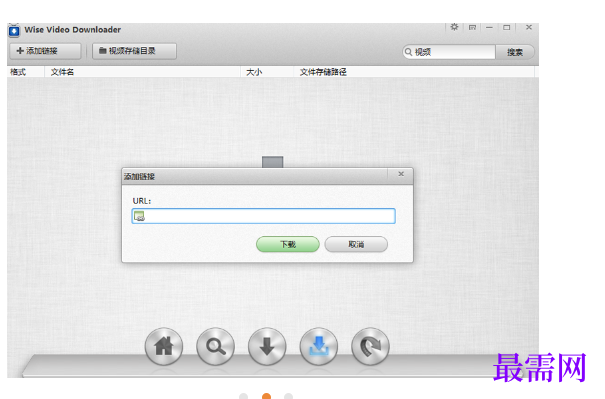Click the skin/mini-mode icon beside the gear

coord(472,27)
